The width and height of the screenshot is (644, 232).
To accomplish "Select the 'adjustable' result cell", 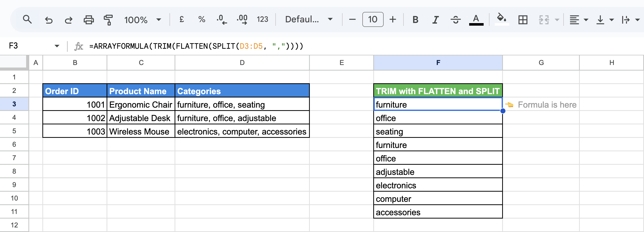I will pos(438,172).
